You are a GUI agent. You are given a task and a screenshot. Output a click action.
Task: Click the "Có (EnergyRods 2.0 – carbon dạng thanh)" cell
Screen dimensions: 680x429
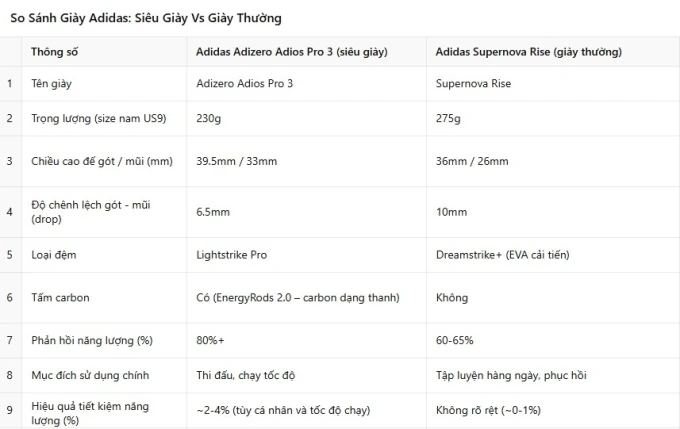pos(298,298)
